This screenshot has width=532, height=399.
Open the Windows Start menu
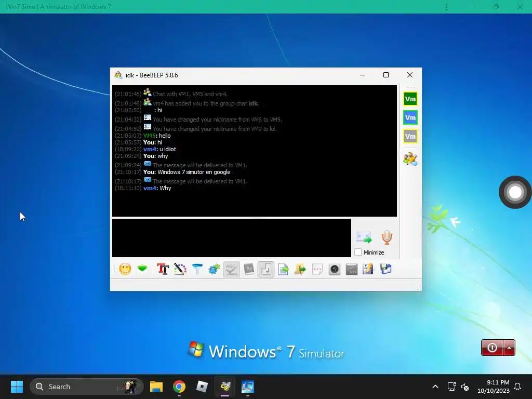tap(17, 387)
